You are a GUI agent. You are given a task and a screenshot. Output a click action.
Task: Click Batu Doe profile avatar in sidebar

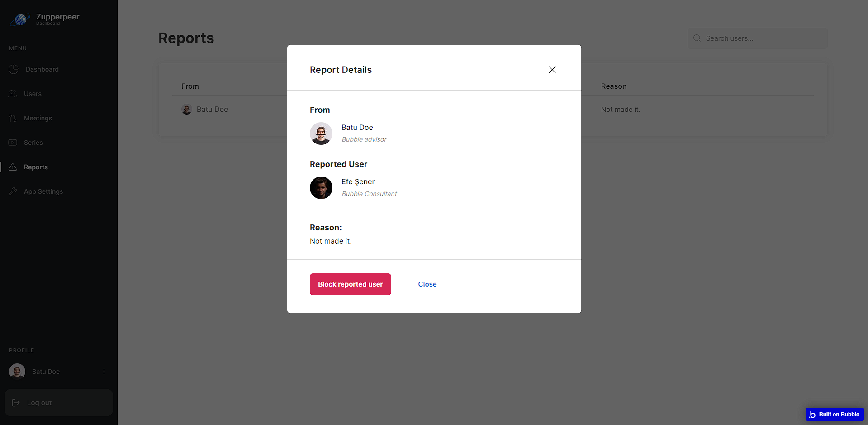[17, 372]
